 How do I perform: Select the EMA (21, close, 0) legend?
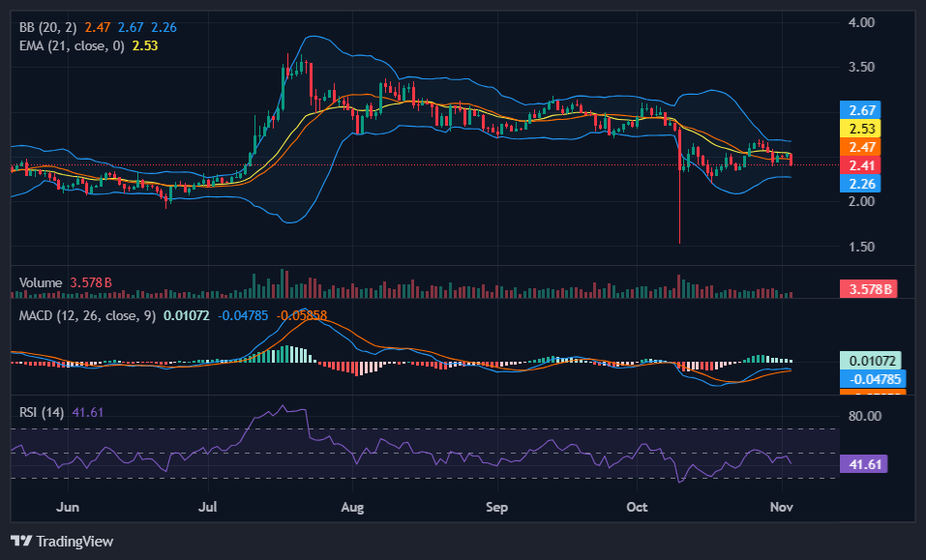coord(73,45)
